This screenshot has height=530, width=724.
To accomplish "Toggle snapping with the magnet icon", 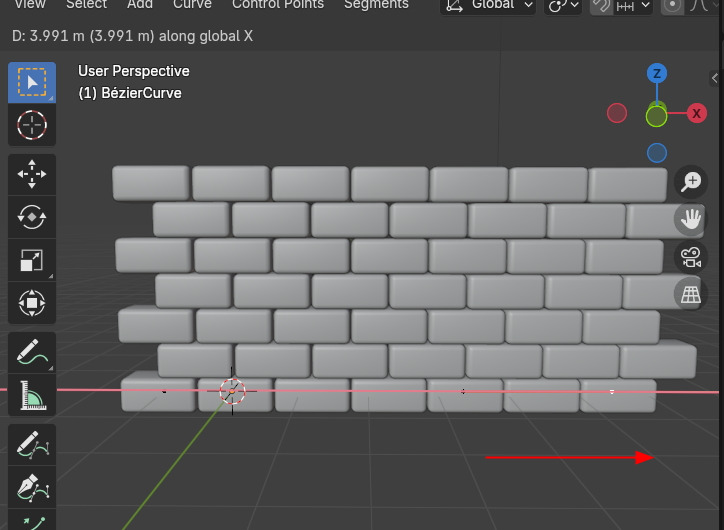I will pyautogui.click(x=602, y=6).
